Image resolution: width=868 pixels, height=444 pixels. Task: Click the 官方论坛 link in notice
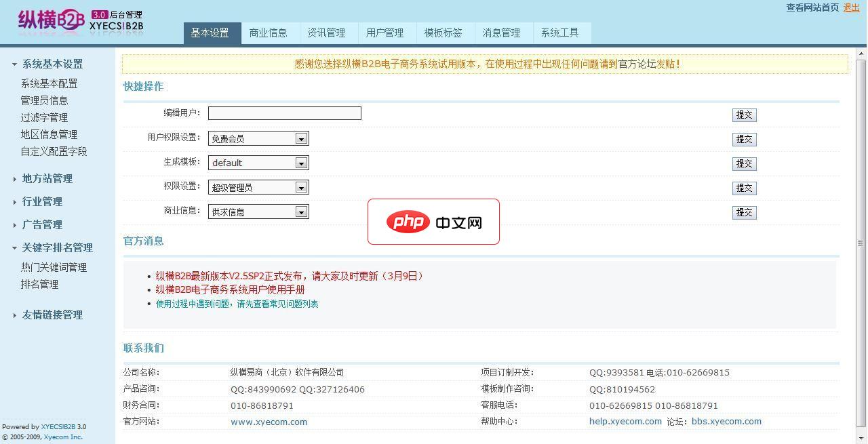pyautogui.click(x=637, y=64)
